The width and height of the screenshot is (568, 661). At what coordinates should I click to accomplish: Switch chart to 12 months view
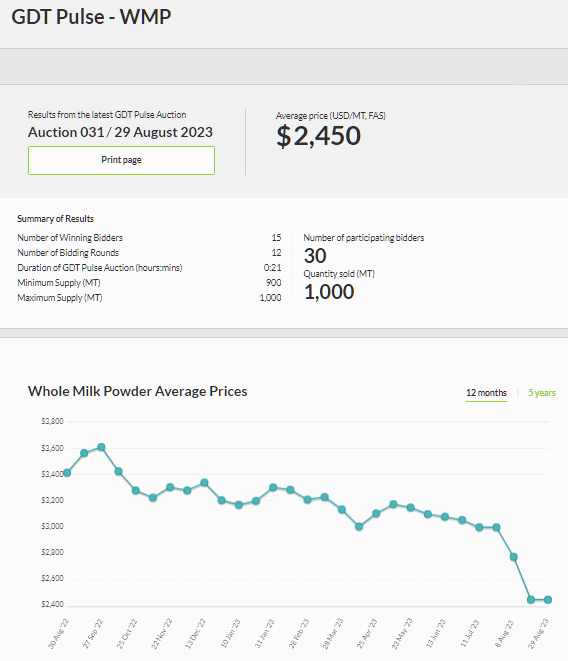pos(486,393)
